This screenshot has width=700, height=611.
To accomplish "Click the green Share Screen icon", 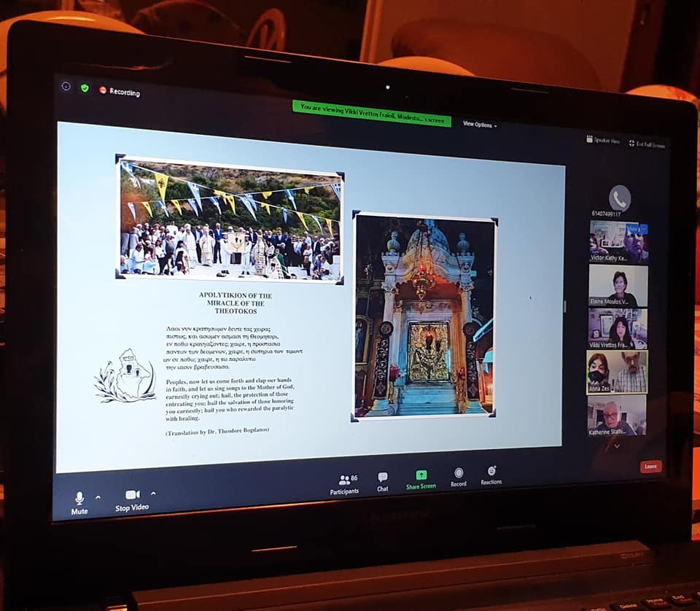I will coord(421,478).
